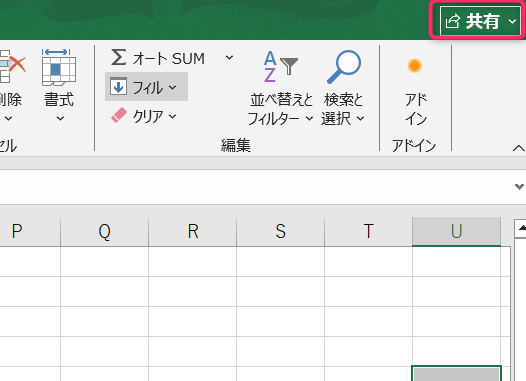Collapse the ribbon with the caret
526x381 pixels.
(x=519, y=148)
